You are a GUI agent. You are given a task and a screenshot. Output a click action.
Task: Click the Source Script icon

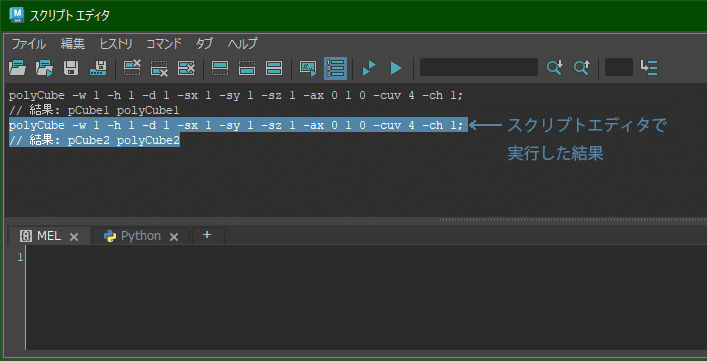(44, 68)
